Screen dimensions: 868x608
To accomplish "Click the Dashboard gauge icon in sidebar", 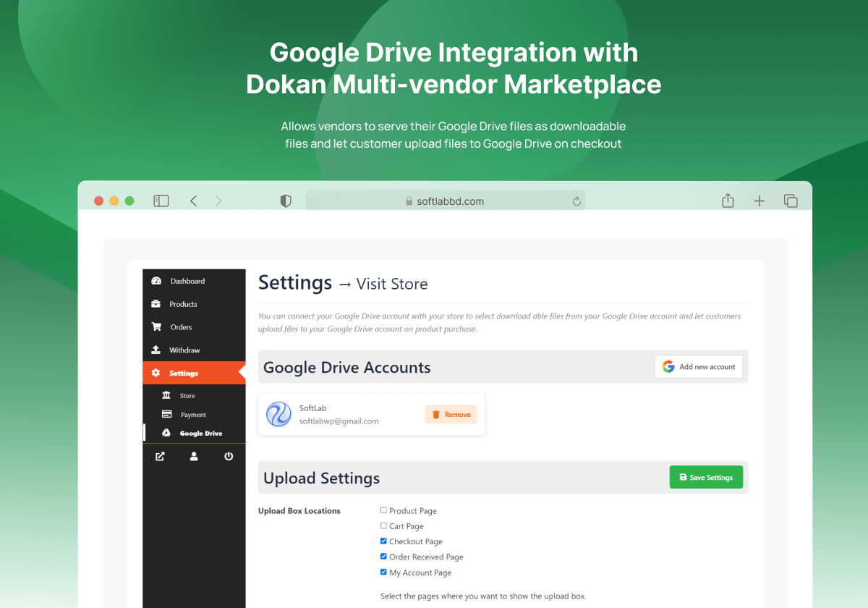I will coord(156,281).
